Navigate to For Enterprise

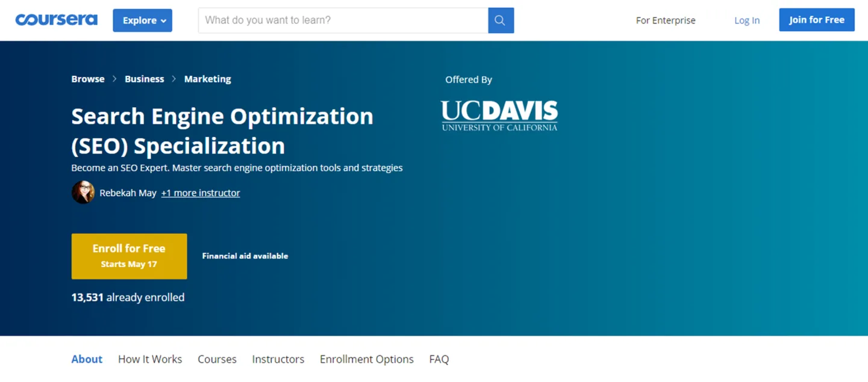(x=665, y=20)
